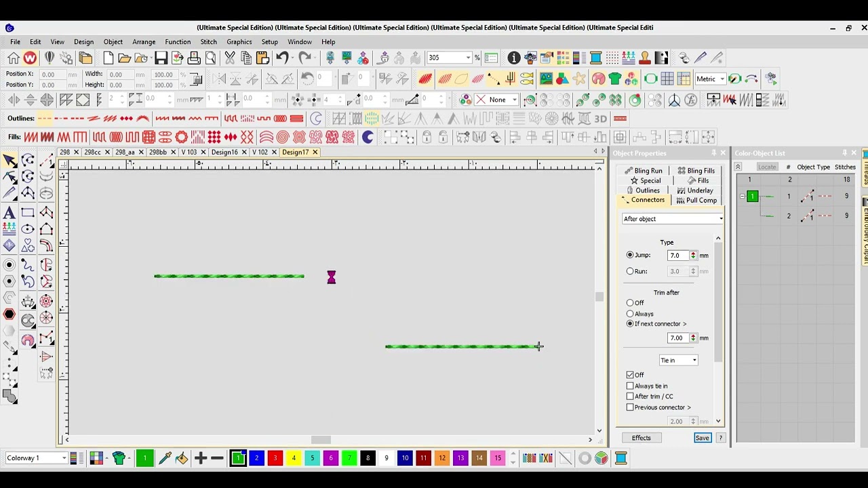Choose the first zigzag fill stitch icon
This screenshot has width=868, height=488.
pos(30,137)
